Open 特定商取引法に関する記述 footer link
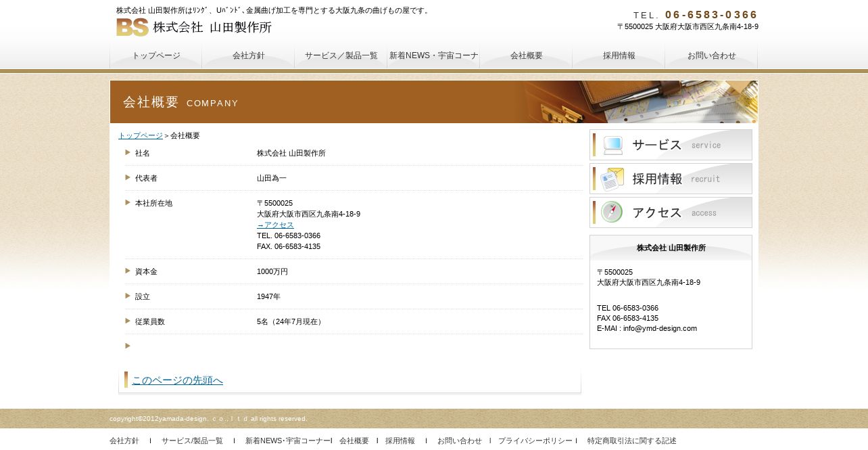 pyautogui.click(x=631, y=441)
